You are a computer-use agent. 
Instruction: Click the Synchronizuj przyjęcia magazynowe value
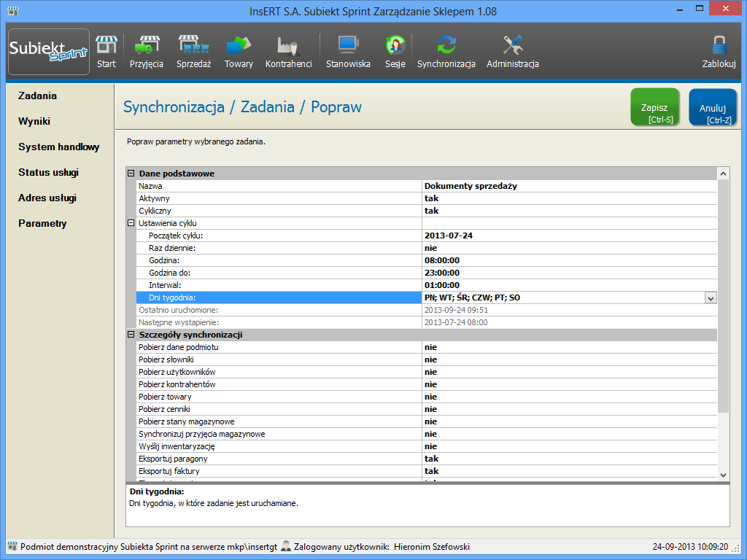tap(569, 434)
